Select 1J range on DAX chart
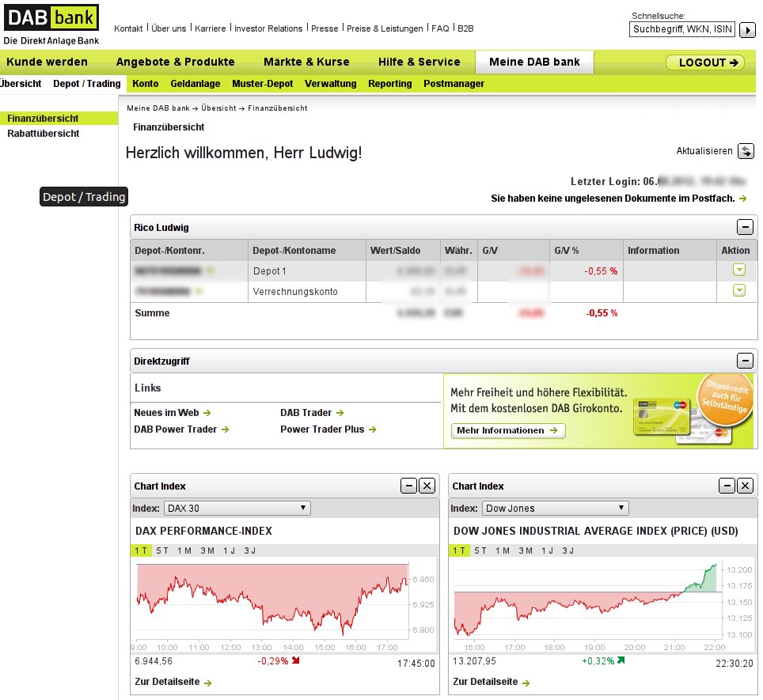The image size is (763, 700). click(230, 551)
